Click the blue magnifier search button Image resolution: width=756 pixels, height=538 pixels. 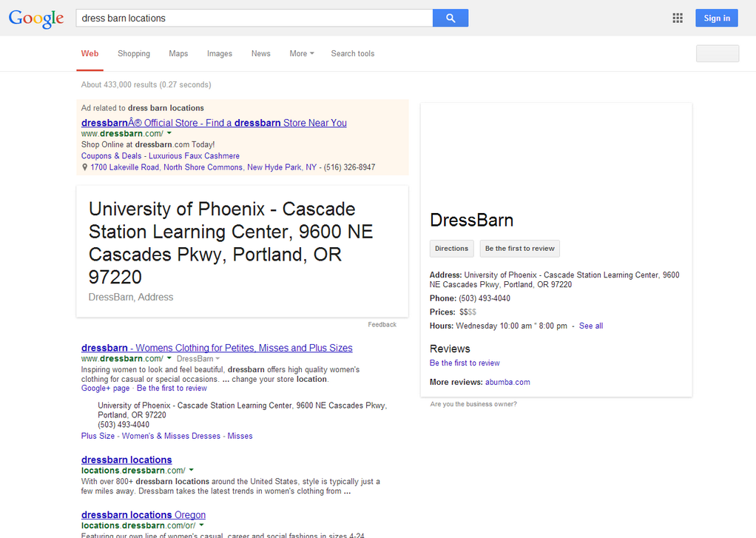[x=450, y=19]
